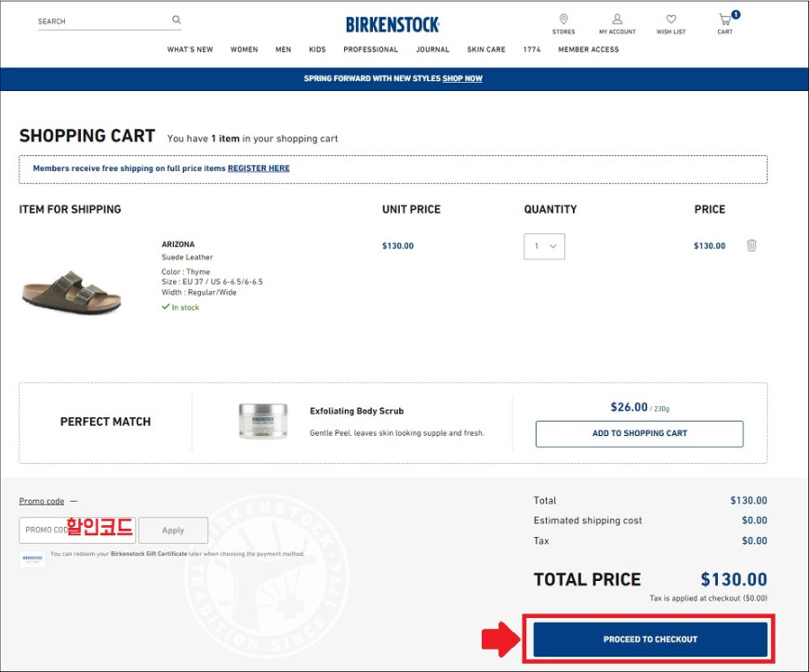Click the Suede Leather text
The image size is (809, 672).
[x=187, y=257]
